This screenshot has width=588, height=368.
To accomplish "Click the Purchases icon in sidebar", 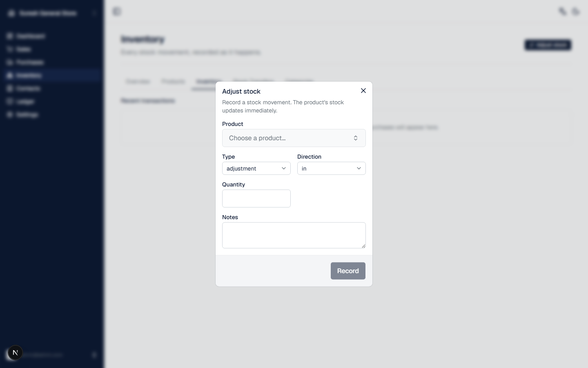I will pos(10,62).
